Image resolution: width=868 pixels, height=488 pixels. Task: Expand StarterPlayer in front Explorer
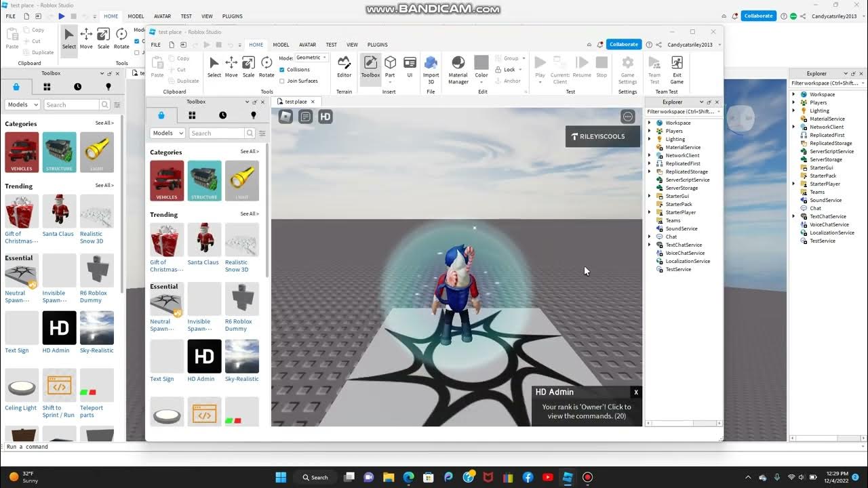point(649,212)
